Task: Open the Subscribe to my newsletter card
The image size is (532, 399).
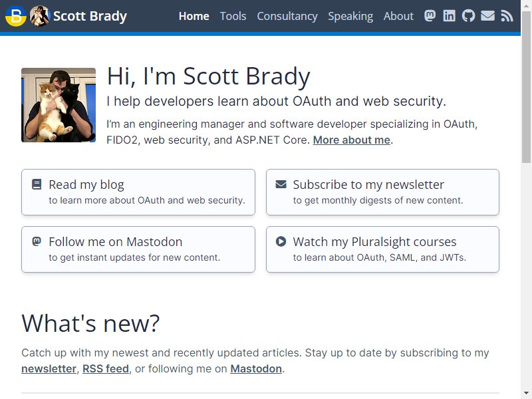Action: coord(382,192)
